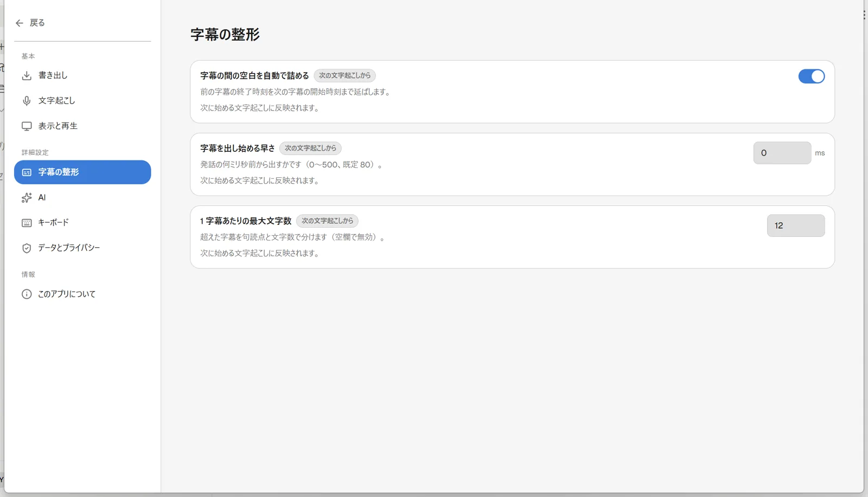868x497 pixels.
Task: Click the キーボード keyboard icon
Action: pyautogui.click(x=27, y=223)
